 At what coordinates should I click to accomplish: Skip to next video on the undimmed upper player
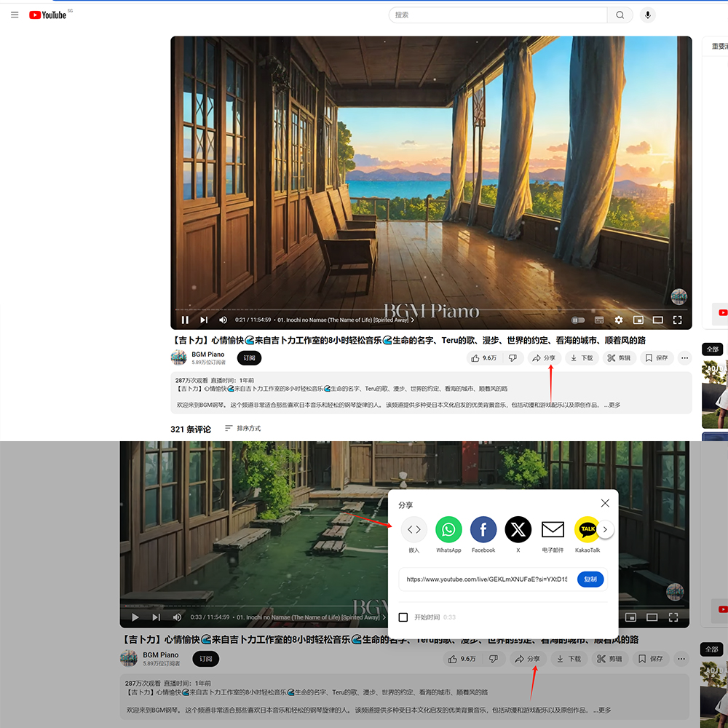(x=204, y=320)
